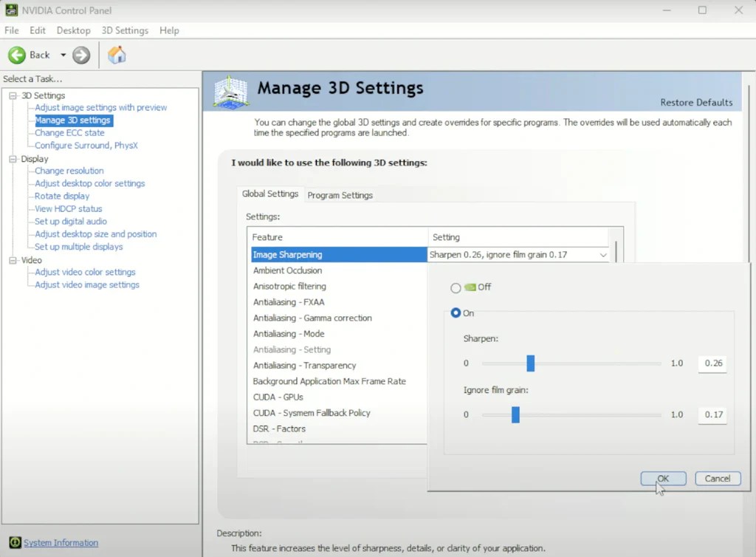This screenshot has width=756, height=557.
Task: Click the forward navigation arrow icon
Action: (80, 55)
